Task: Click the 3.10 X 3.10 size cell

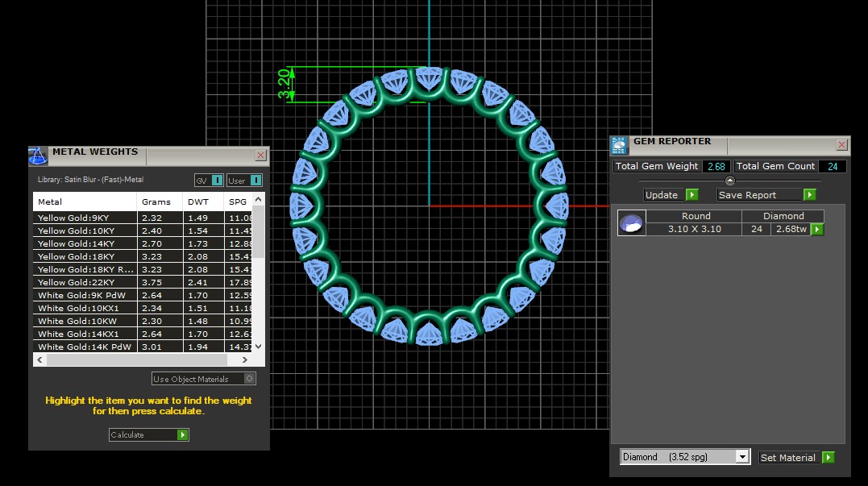Action: click(694, 229)
